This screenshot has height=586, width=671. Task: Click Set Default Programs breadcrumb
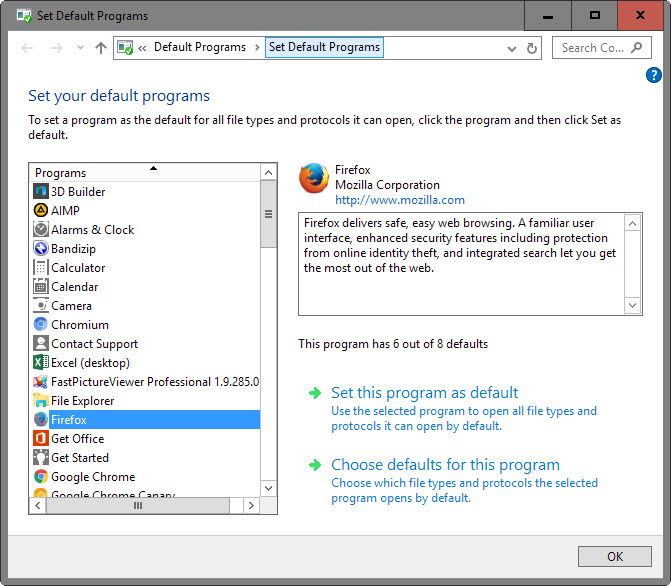click(x=324, y=47)
